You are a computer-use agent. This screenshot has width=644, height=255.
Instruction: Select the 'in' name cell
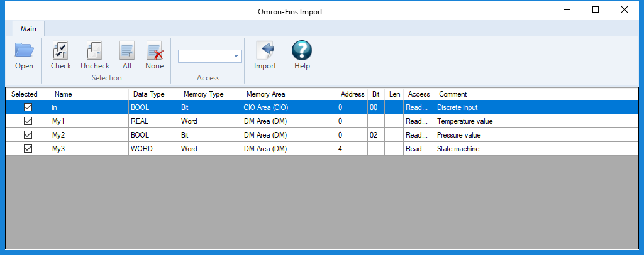[x=89, y=107]
